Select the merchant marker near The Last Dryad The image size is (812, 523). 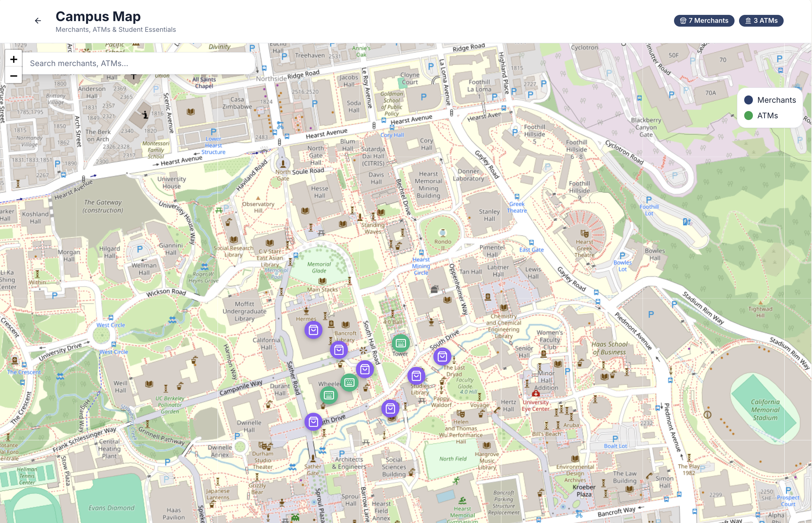442,357
